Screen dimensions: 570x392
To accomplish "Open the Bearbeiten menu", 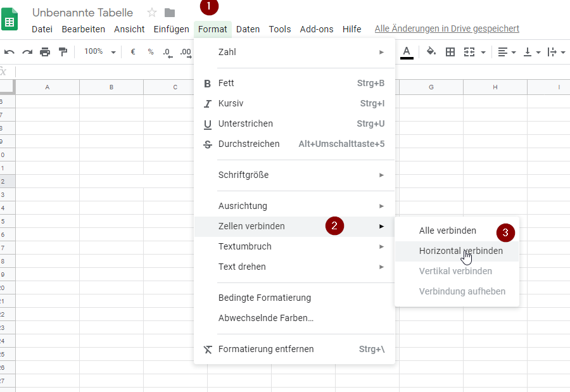I will coord(83,29).
